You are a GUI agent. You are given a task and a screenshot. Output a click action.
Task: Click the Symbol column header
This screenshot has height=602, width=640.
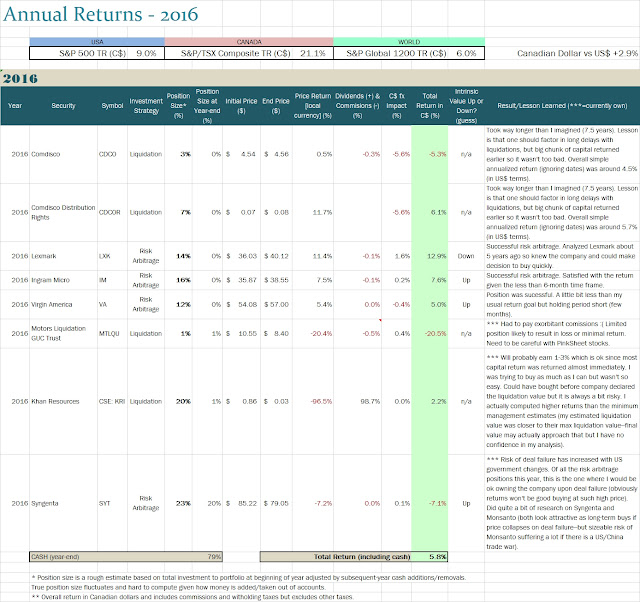(x=112, y=106)
